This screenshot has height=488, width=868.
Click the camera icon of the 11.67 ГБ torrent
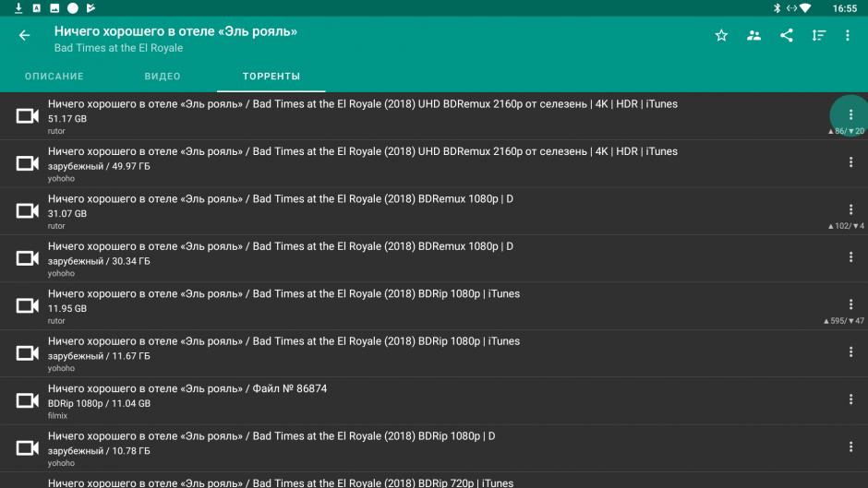click(x=28, y=353)
